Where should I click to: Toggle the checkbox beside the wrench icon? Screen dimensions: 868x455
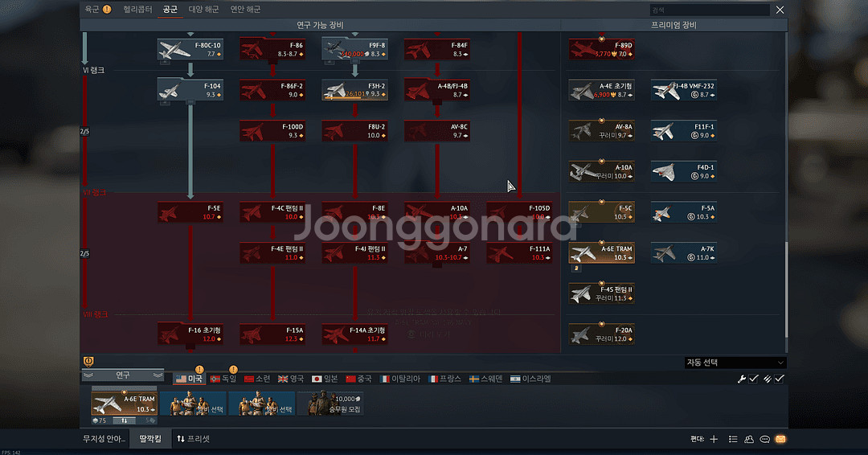753,379
